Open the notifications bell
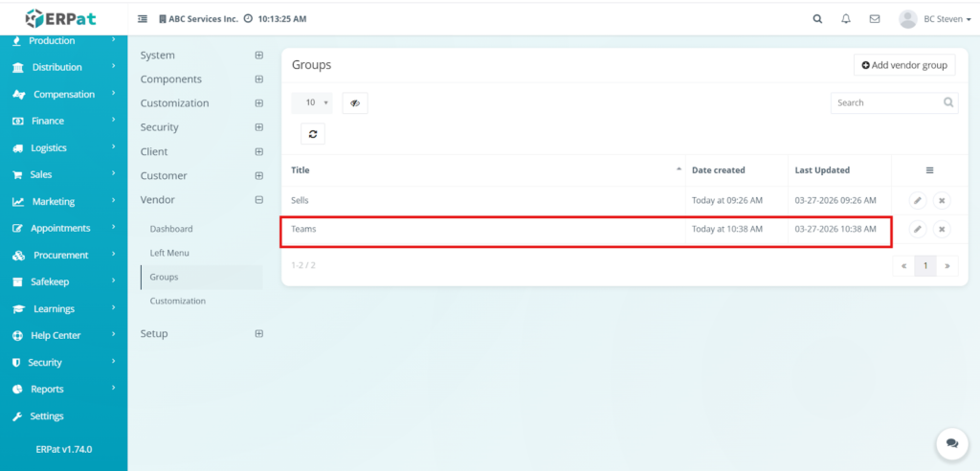Image resolution: width=980 pixels, height=471 pixels. (x=845, y=18)
